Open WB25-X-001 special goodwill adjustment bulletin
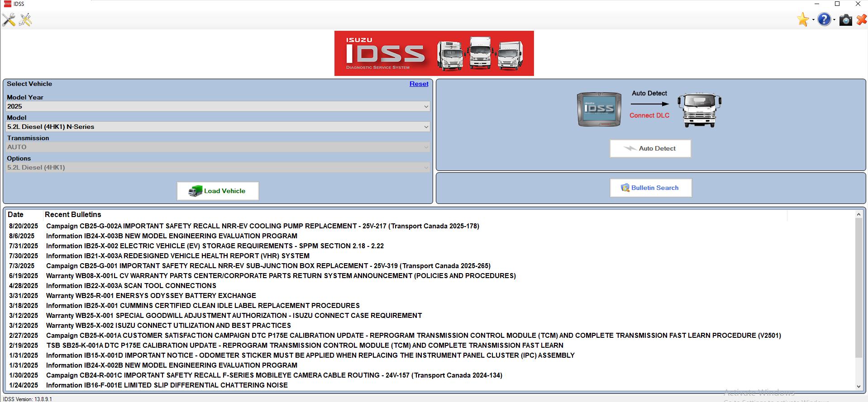 coord(234,316)
